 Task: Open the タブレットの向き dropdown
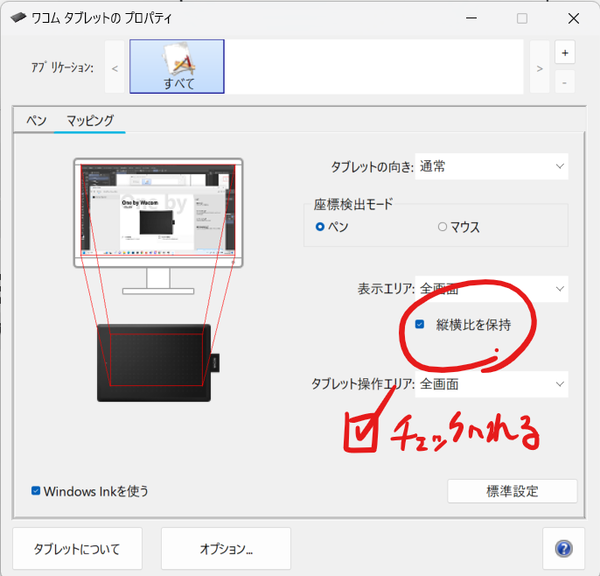[x=491, y=166]
